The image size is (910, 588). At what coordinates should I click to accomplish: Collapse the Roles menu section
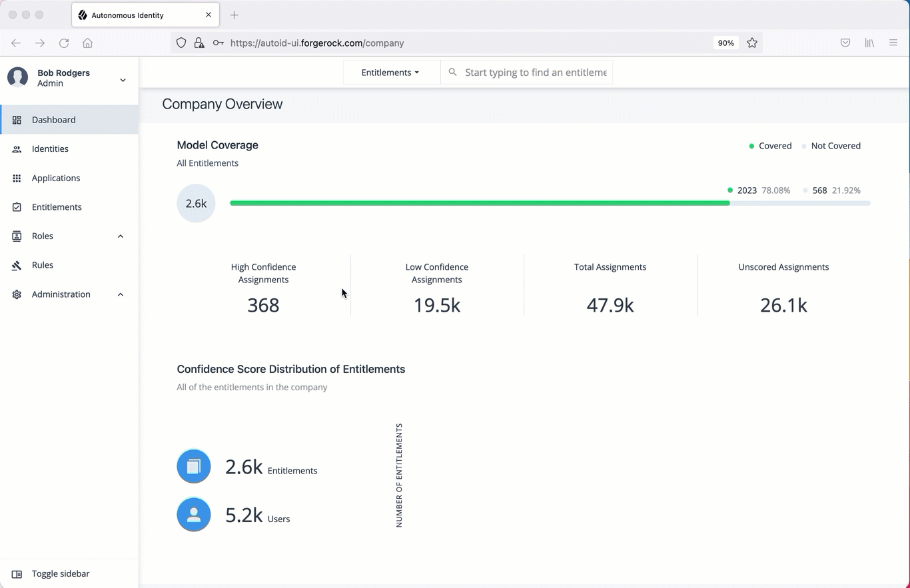(121, 236)
